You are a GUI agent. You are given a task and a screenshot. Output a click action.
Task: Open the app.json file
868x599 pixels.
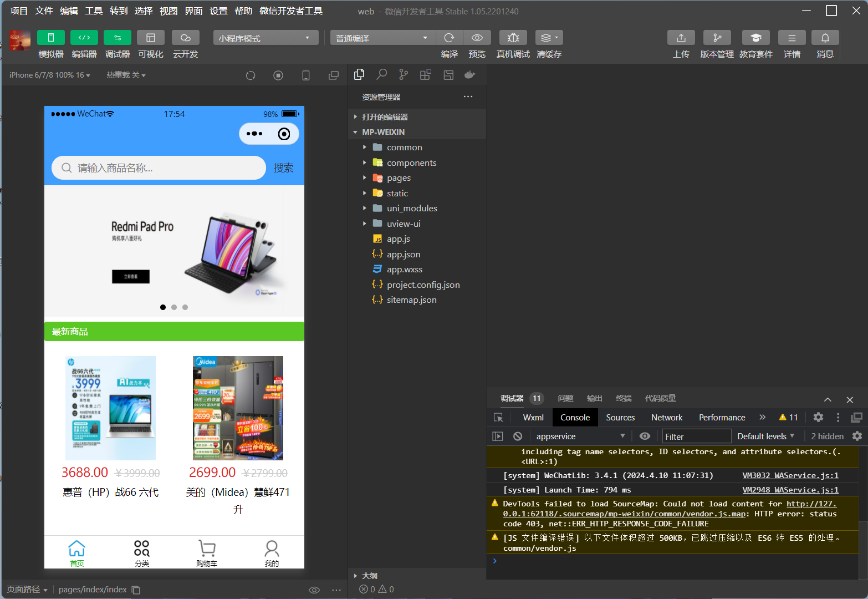[417, 254]
